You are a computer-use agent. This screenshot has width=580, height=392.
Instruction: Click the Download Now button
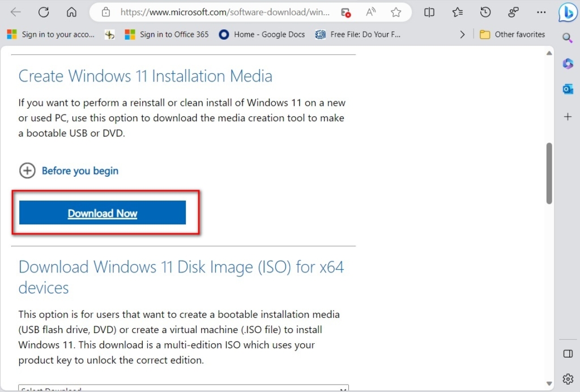pos(103,213)
